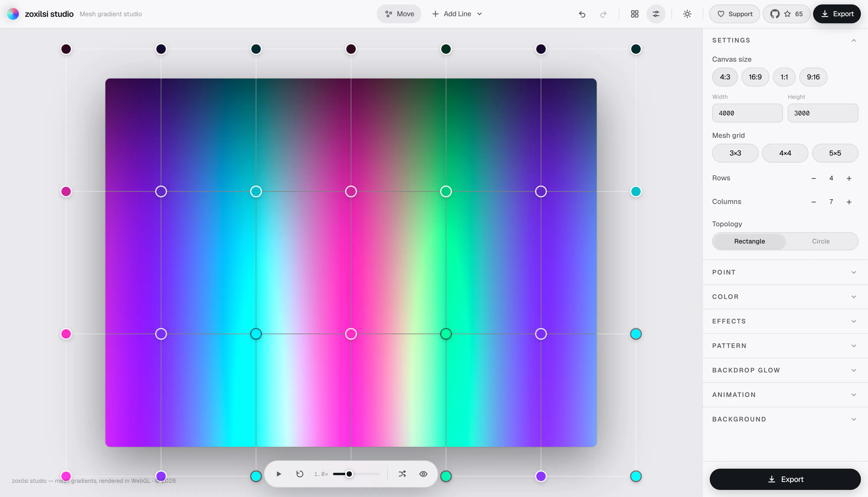Select the bottom-right cyan mesh point
Image resolution: width=868 pixels, height=497 pixels.
point(635,476)
